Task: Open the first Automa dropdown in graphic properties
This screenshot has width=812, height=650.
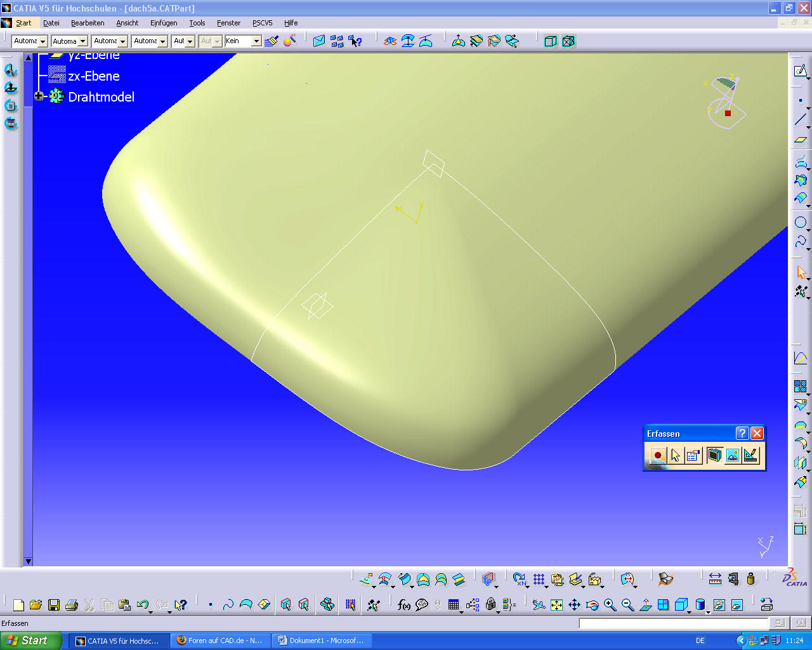Action: pos(43,41)
